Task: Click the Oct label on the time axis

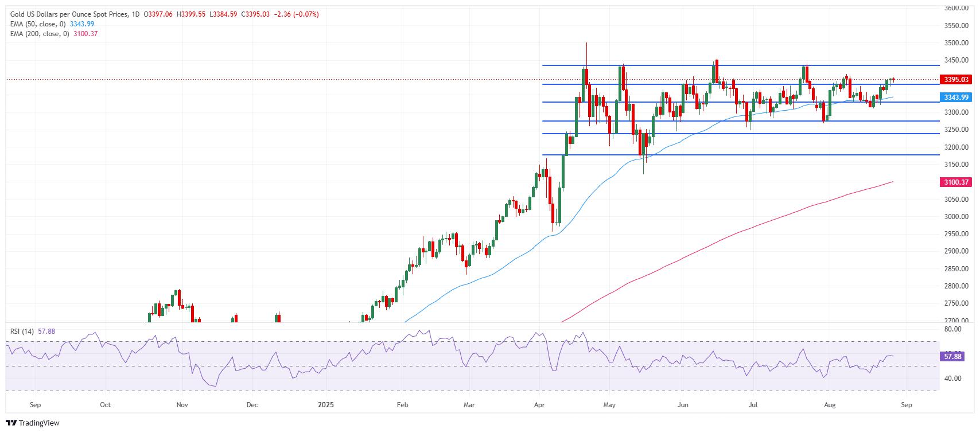Action: (105, 405)
